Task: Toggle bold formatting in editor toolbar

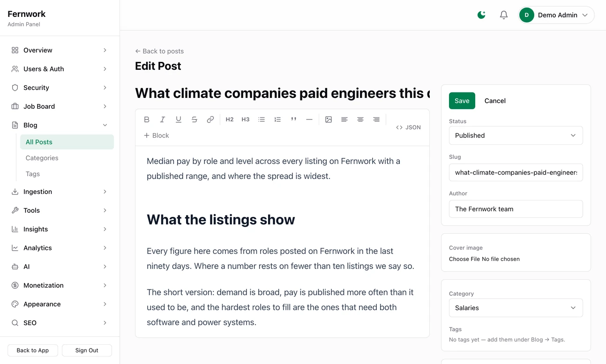Action: (x=147, y=119)
